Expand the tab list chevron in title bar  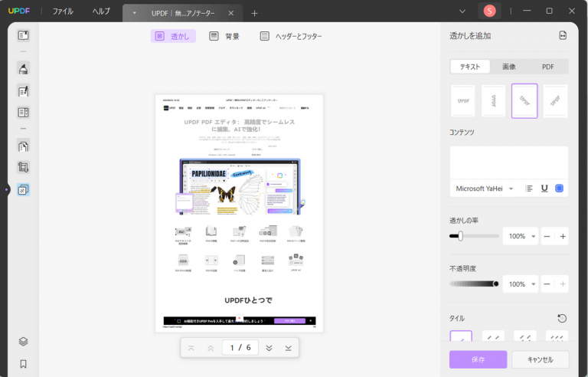click(x=462, y=11)
